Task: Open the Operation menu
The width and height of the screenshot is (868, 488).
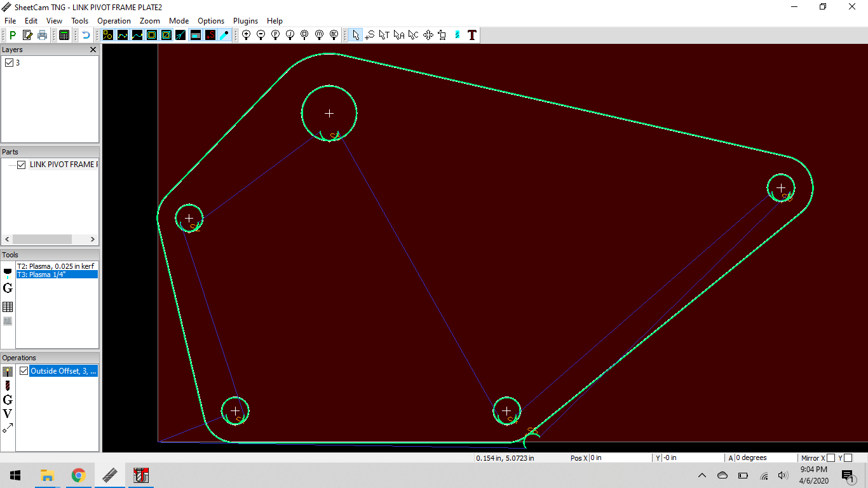Action: [x=114, y=21]
